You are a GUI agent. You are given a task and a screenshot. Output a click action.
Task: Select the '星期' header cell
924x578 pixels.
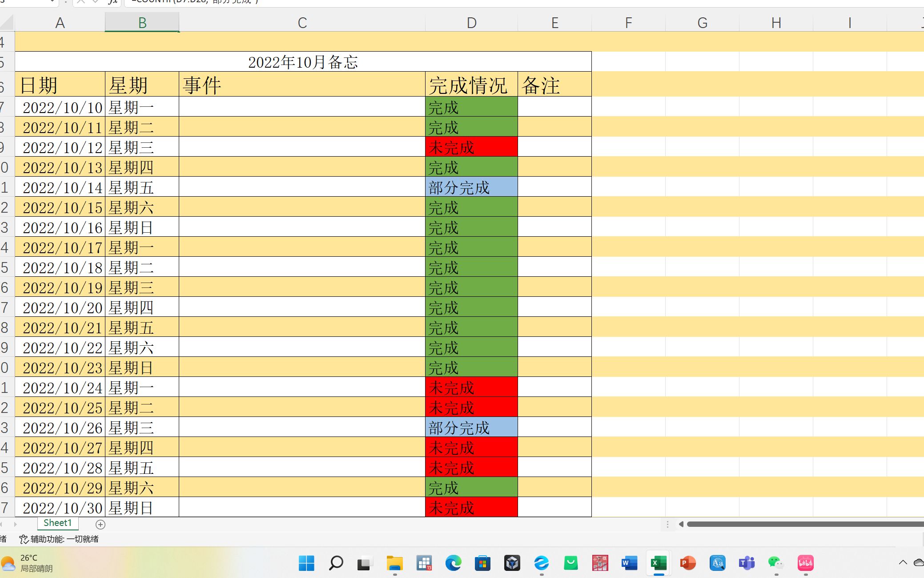coord(142,85)
